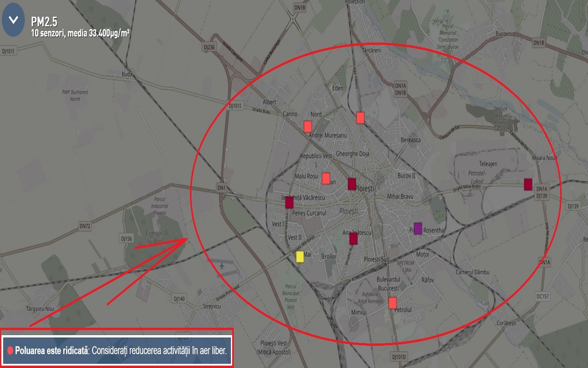
Task: Click the red dot in pollution banner
Action: [10, 350]
